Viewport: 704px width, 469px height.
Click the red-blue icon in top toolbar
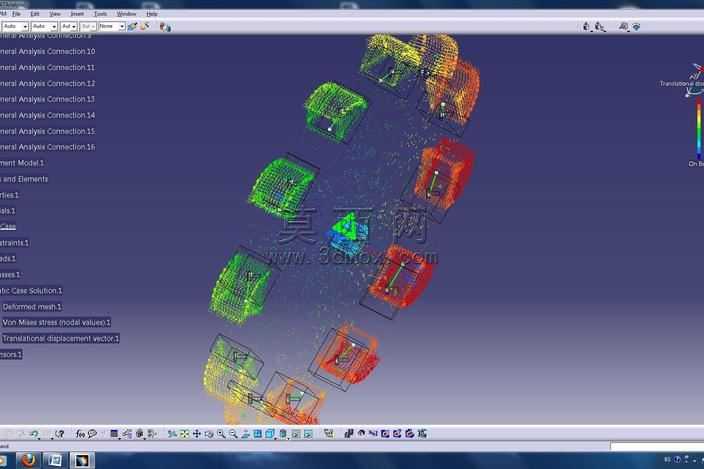(x=165, y=27)
